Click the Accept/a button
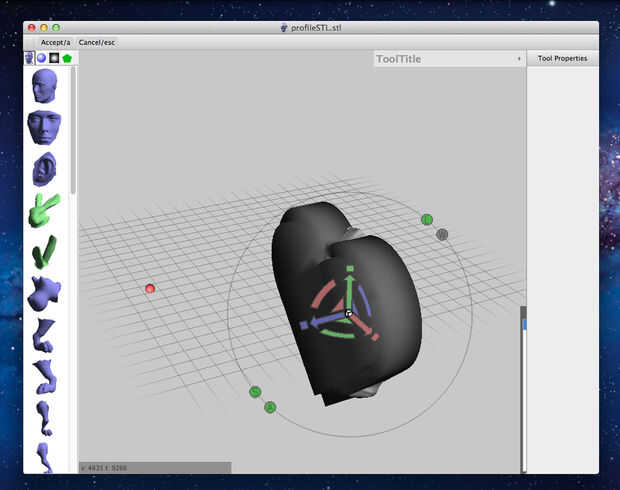Viewport: 620px width, 490px height. tap(55, 42)
